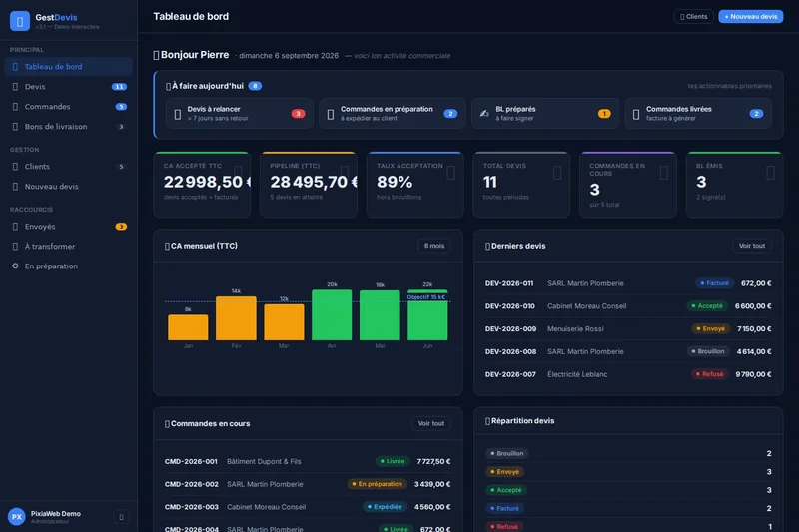Click the En préparation gear icon

pyautogui.click(x=15, y=266)
